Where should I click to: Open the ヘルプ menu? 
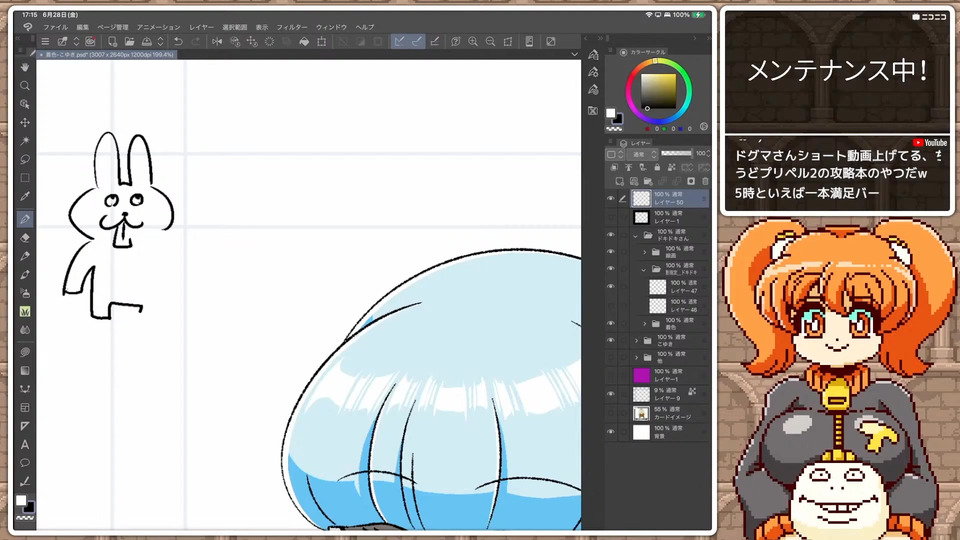tap(365, 28)
